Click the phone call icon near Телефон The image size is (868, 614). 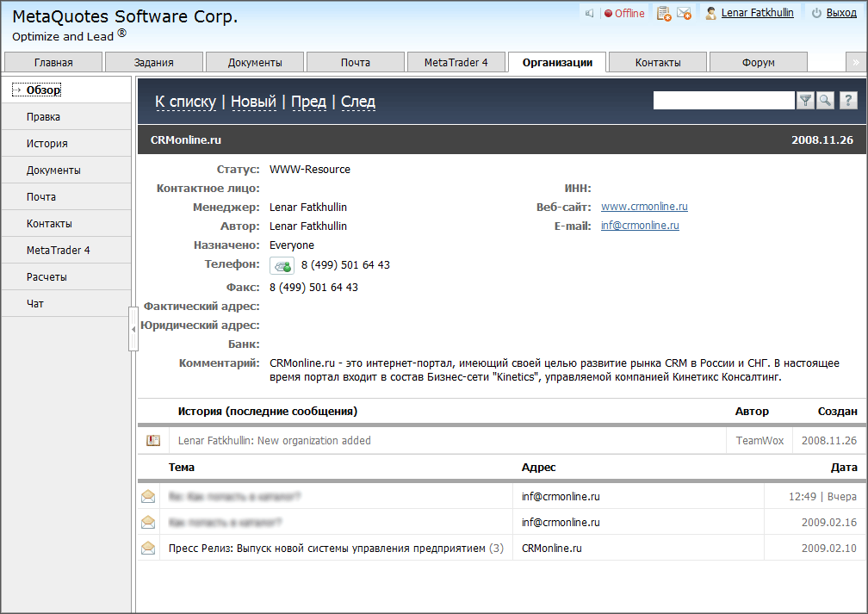pyautogui.click(x=282, y=266)
